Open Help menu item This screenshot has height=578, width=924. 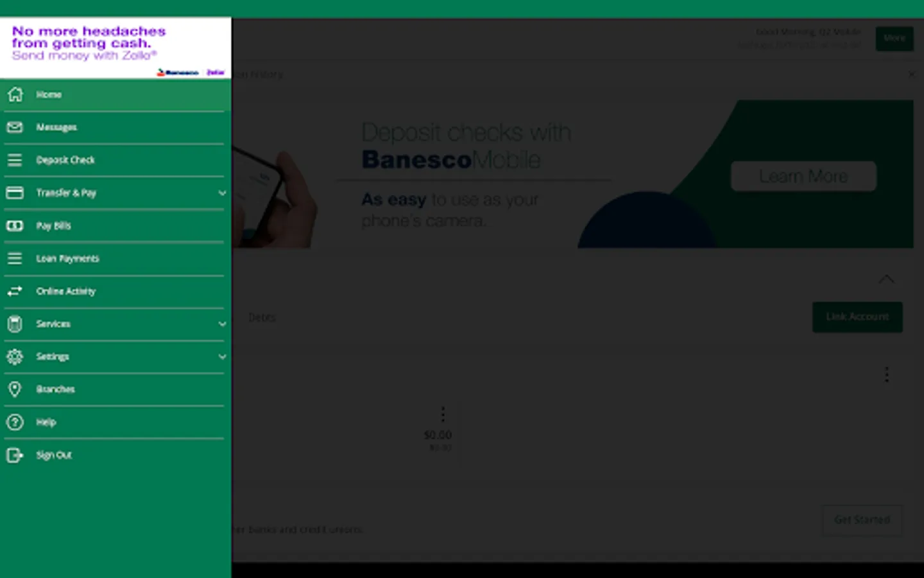click(x=116, y=422)
